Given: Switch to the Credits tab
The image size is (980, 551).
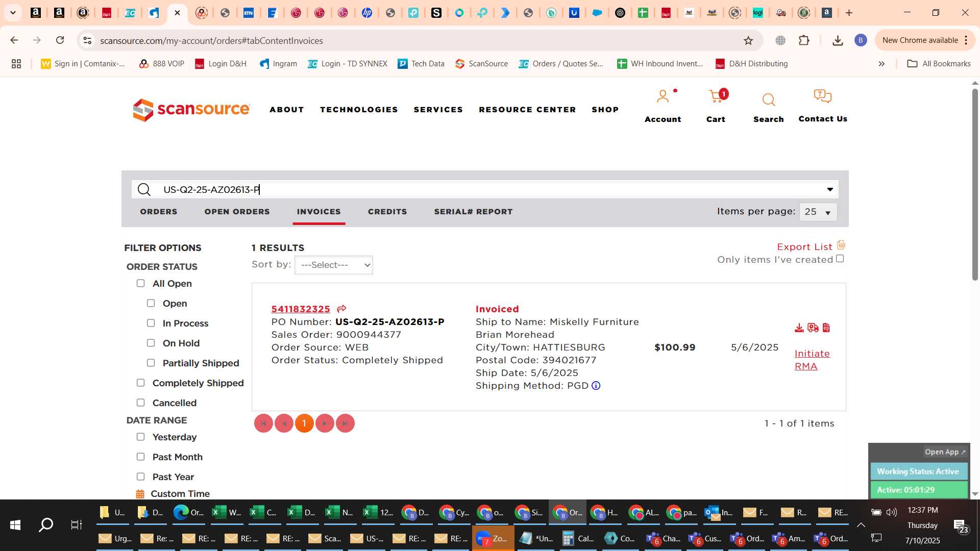Looking at the screenshot, I should click(x=387, y=212).
